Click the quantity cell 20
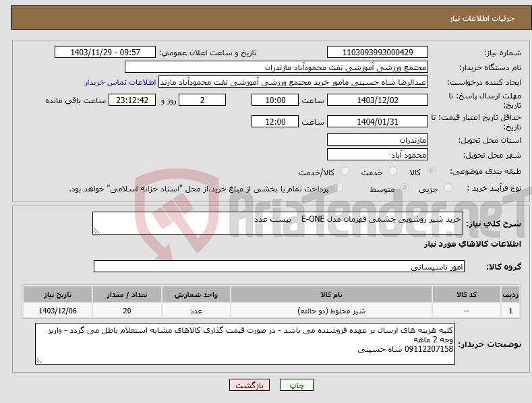532x403 pixels. (127, 311)
